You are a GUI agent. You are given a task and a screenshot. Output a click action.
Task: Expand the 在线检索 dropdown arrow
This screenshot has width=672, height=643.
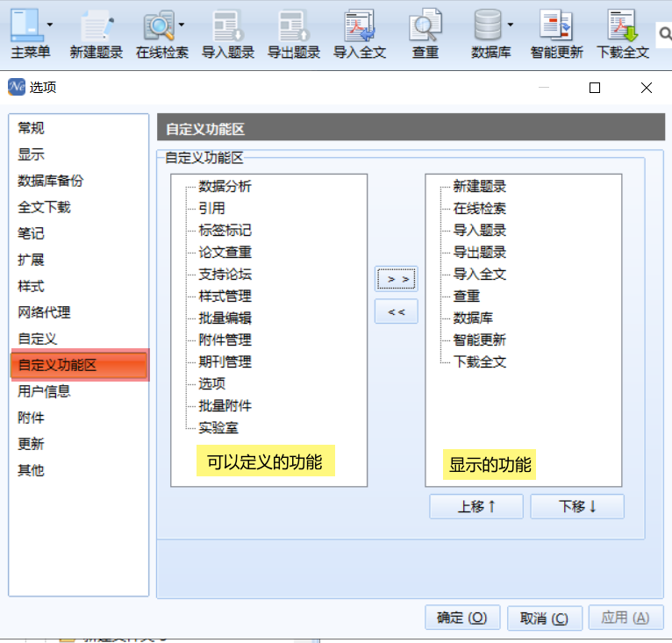(x=182, y=25)
